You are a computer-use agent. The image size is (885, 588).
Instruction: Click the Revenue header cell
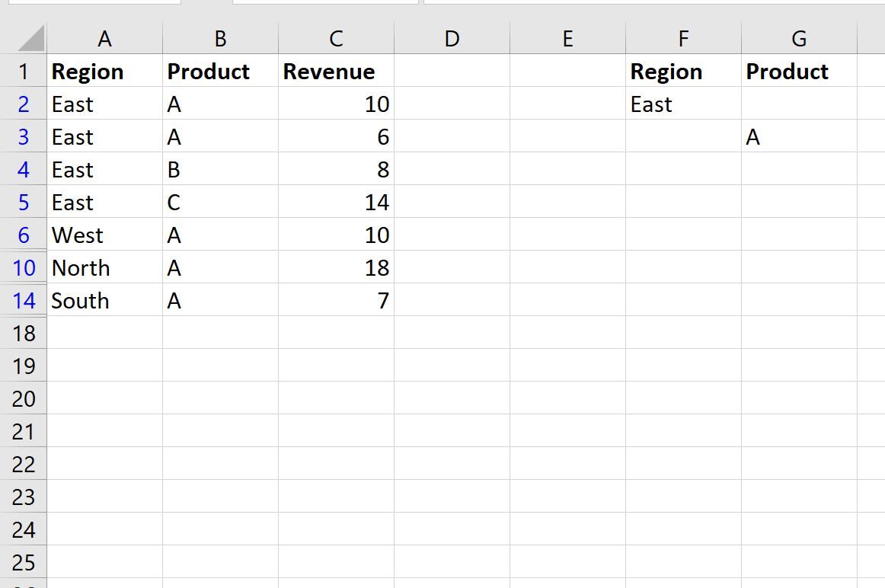[336, 71]
